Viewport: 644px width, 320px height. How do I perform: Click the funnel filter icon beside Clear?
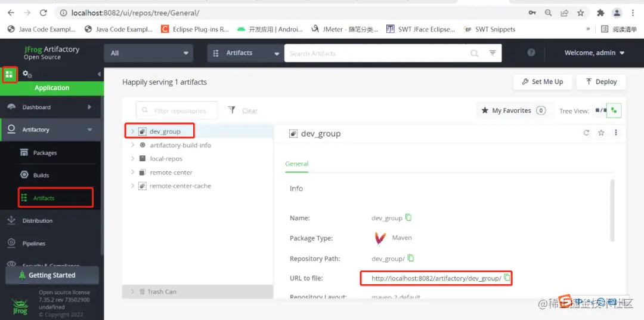point(231,110)
